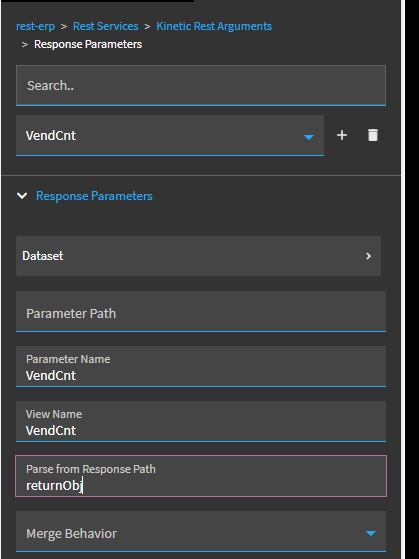The height and width of the screenshot is (559, 419).
Task: Focus the Search field
Action: point(201,86)
